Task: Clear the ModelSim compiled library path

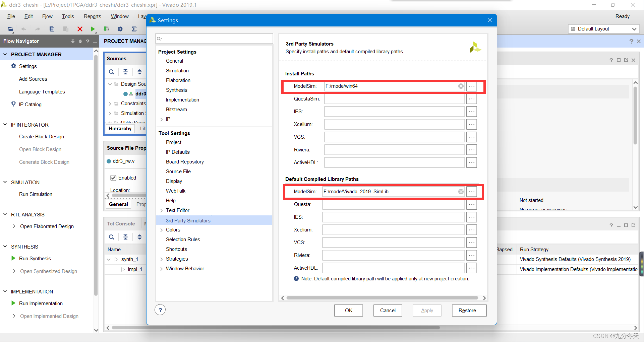Action: click(461, 192)
